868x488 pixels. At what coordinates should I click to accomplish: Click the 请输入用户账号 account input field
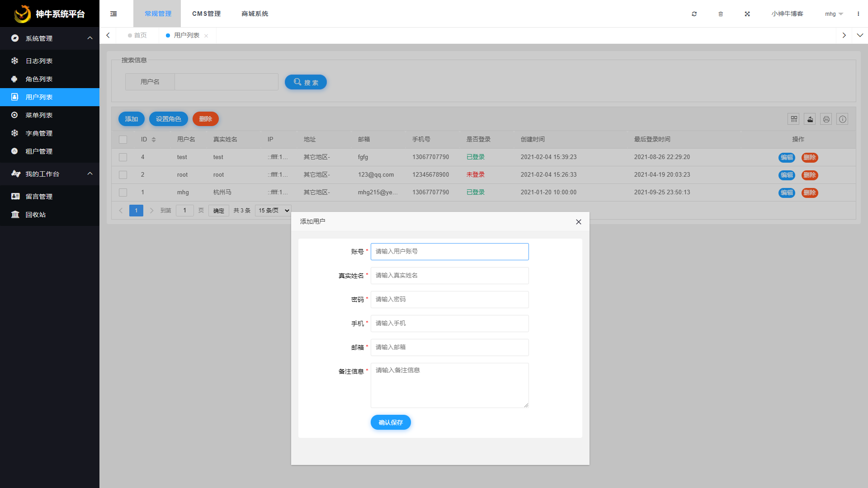449,252
